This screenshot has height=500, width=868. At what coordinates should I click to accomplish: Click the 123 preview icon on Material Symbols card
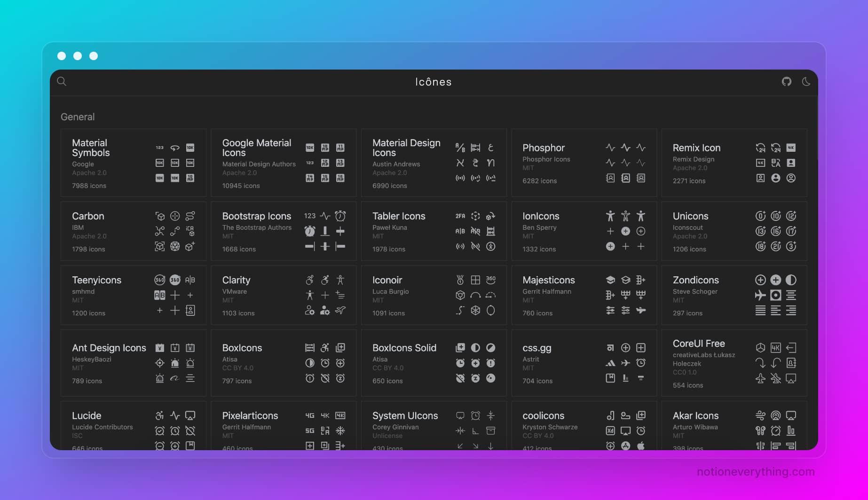click(x=159, y=147)
